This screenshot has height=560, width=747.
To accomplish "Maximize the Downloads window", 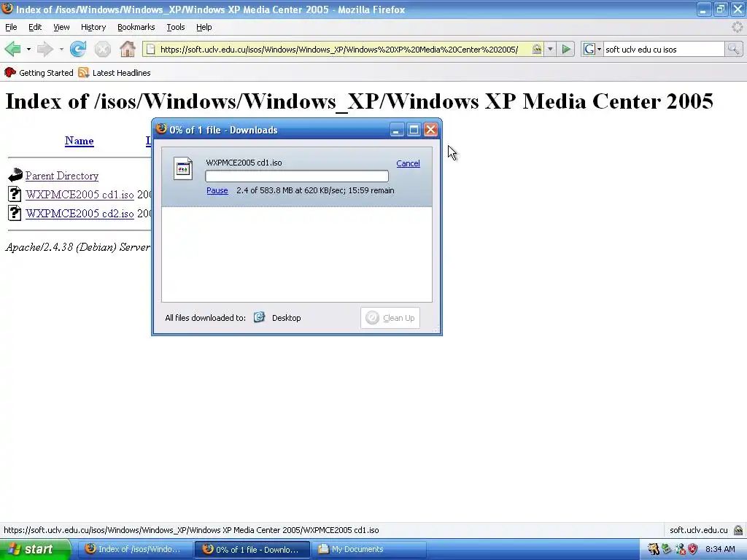I will click(414, 130).
